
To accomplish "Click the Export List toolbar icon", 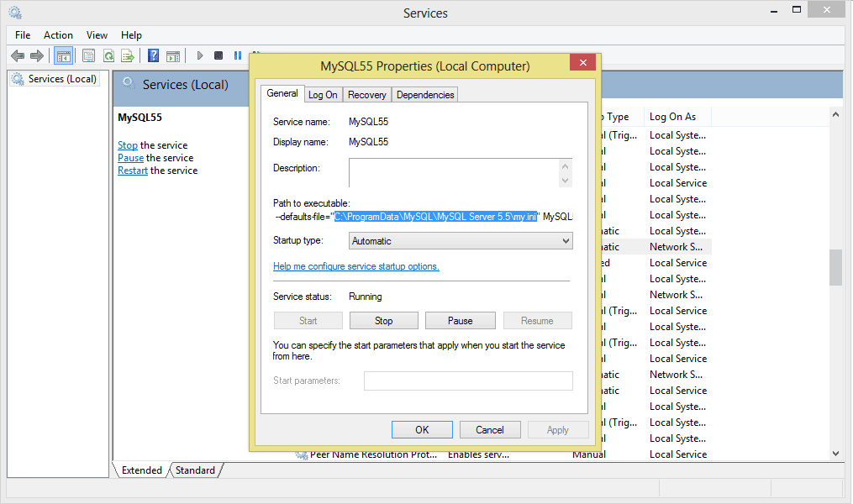I will (x=128, y=55).
